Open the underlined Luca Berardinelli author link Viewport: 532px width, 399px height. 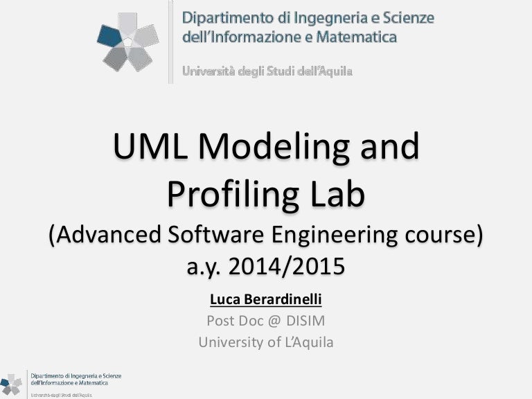[266, 299]
